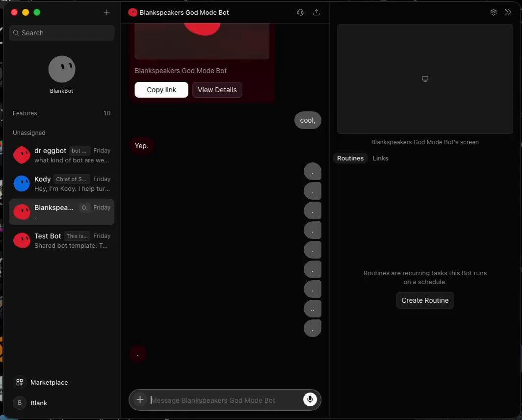Open the Kody conversation
The height and width of the screenshot is (420, 522).
click(62, 184)
